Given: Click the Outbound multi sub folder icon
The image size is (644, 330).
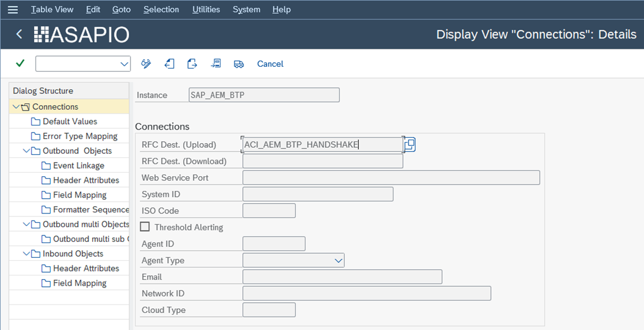Looking at the screenshot, I should click(x=46, y=239).
